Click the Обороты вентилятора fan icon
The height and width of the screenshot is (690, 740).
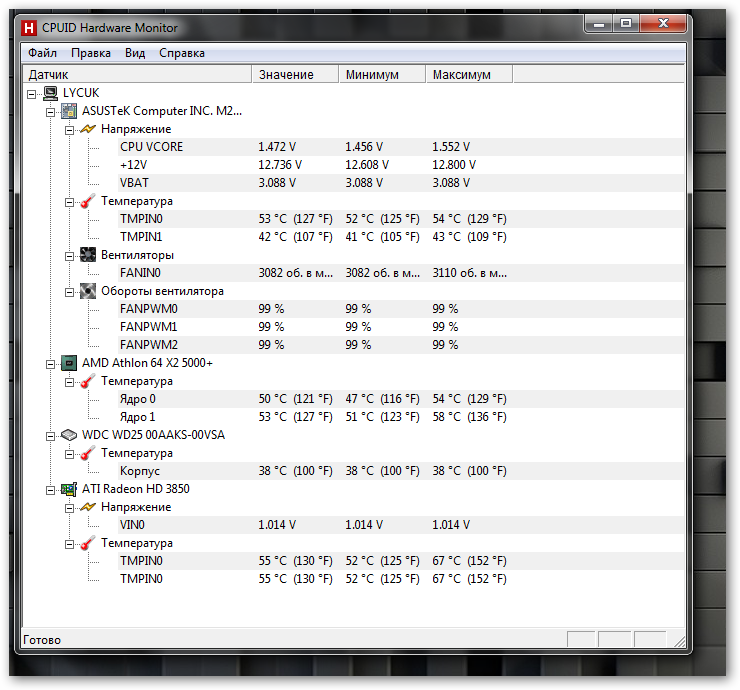pos(88,291)
